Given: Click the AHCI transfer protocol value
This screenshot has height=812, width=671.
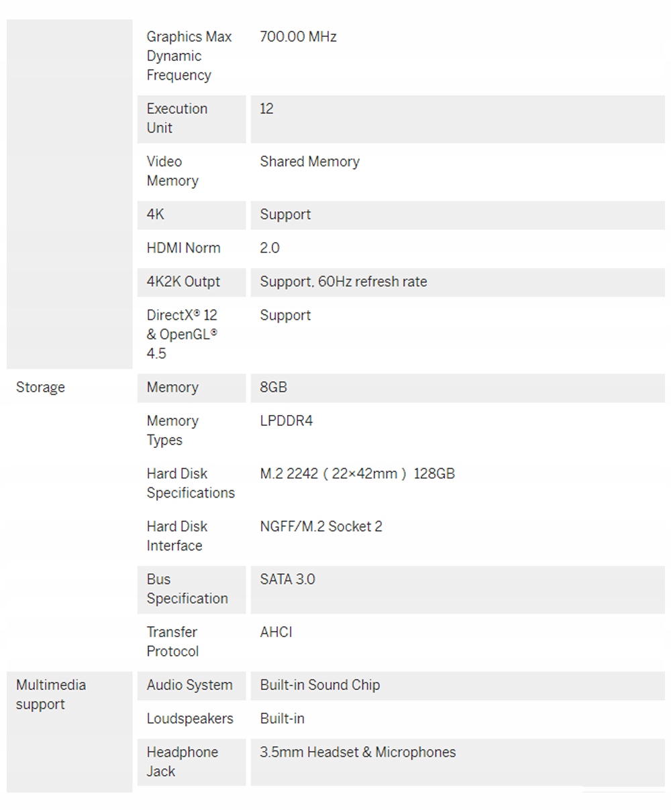Looking at the screenshot, I should [x=276, y=632].
